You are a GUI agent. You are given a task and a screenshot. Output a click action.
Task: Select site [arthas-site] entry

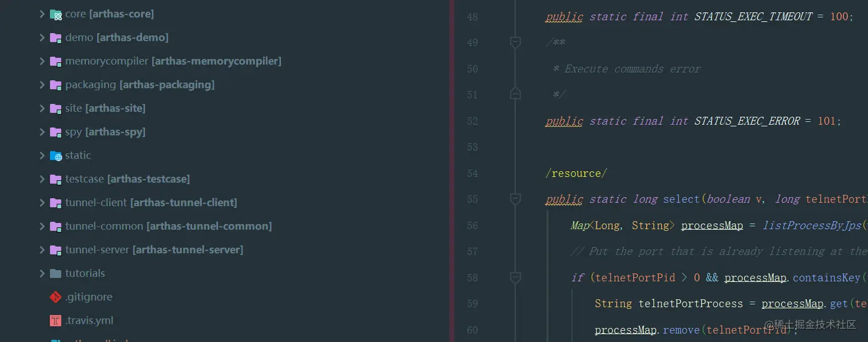pyautogui.click(x=106, y=108)
